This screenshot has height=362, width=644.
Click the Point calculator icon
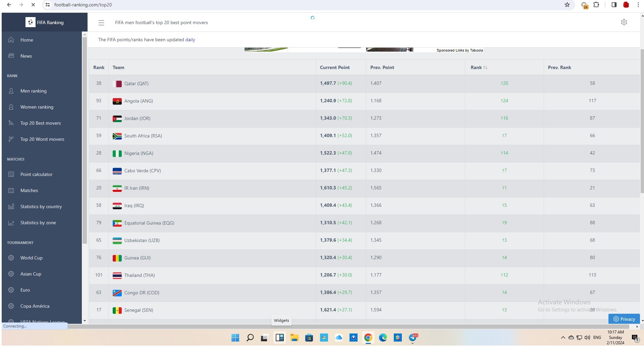(11, 174)
